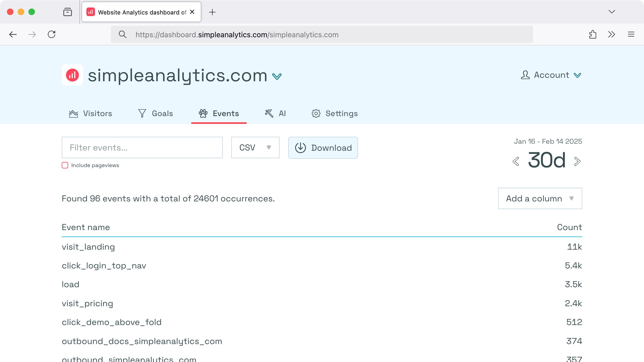Expand the Add a column dropdown
Image resolution: width=644 pixels, height=362 pixels.
[540, 198]
